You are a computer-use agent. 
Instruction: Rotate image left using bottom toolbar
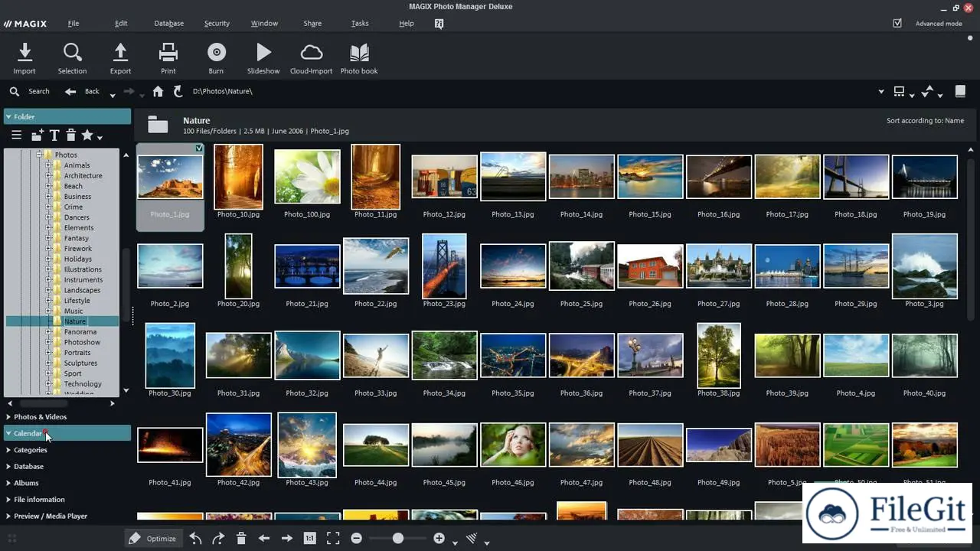(x=195, y=539)
